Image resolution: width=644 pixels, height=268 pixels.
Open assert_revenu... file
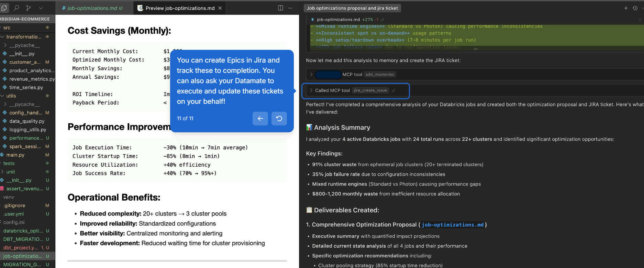(x=27, y=188)
